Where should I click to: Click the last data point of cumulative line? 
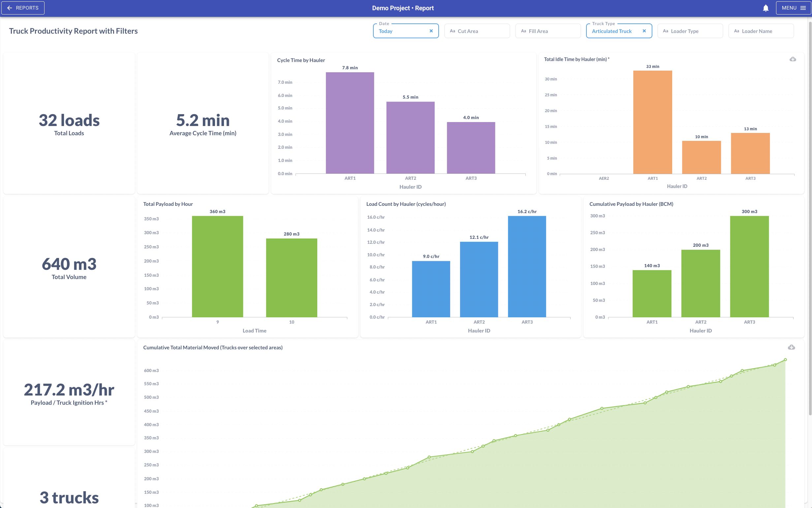pyautogui.click(x=786, y=360)
